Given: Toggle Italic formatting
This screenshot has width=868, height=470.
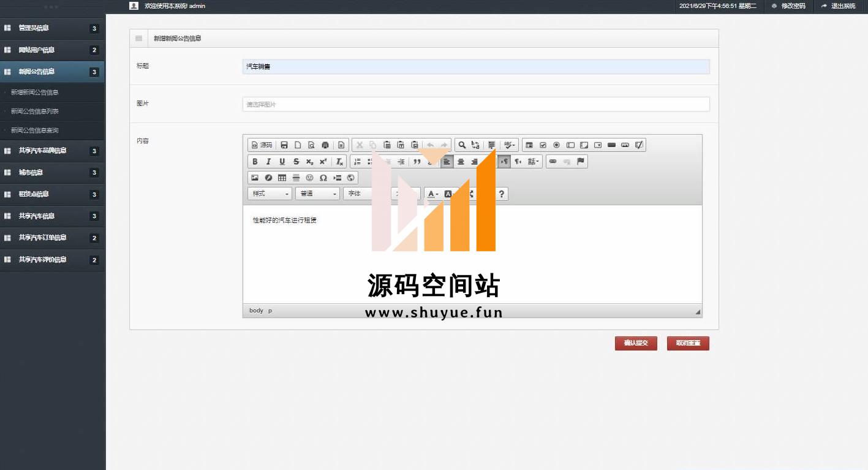Looking at the screenshot, I should coord(268,162).
